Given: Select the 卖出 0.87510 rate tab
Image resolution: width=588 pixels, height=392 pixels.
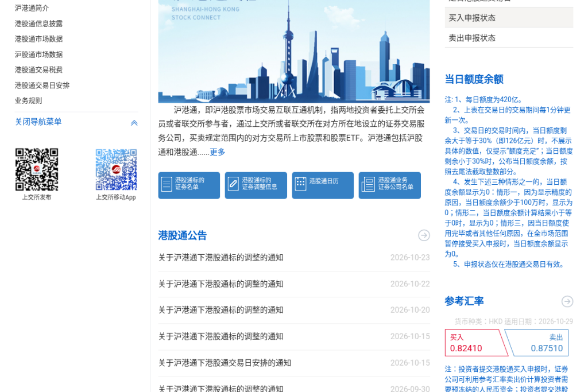Looking at the screenshot, I should tap(538, 343).
